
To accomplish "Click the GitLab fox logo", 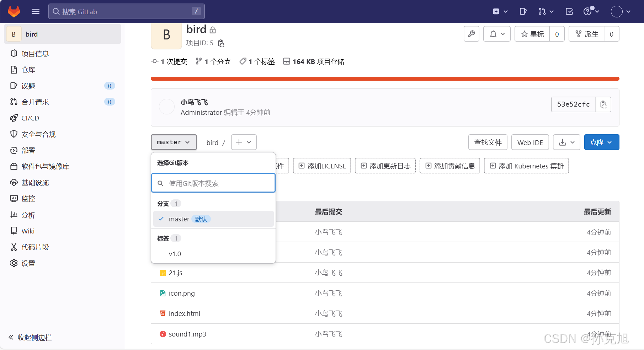I will pos(14,11).
